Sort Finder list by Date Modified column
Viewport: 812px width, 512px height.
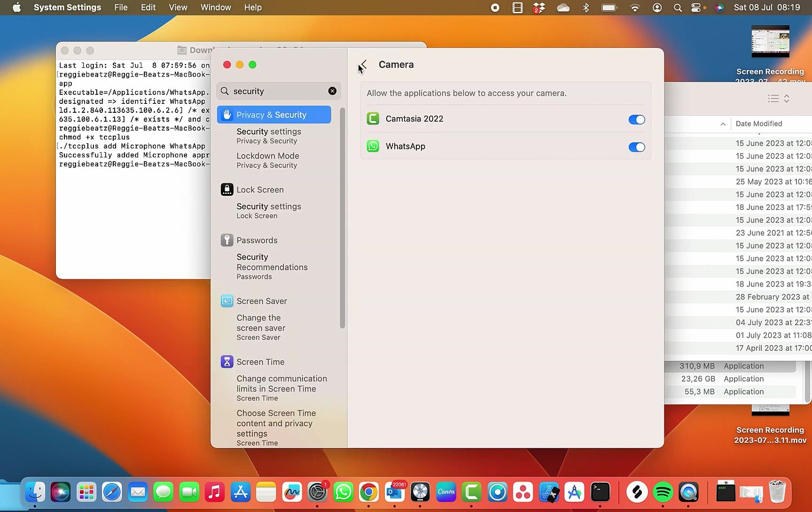pyautogui.click(x=759, y=124)
